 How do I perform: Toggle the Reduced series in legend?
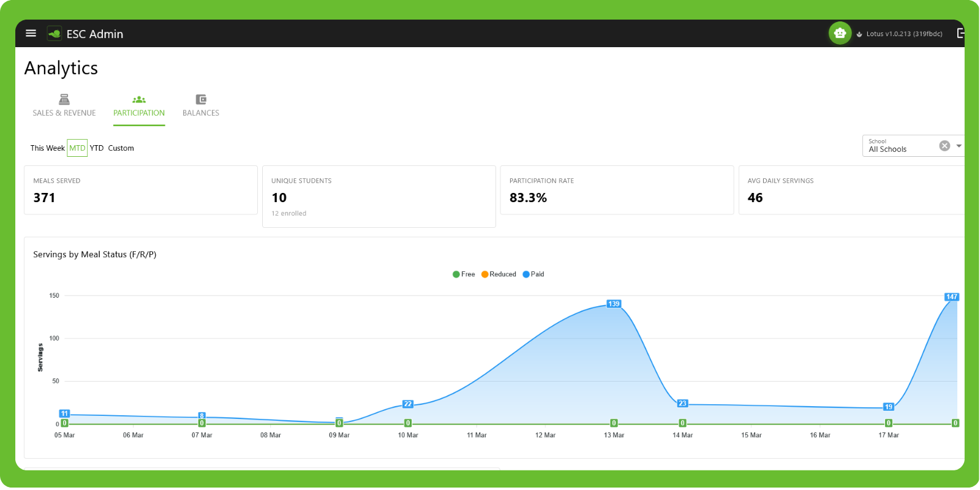(x=499, y=274)
